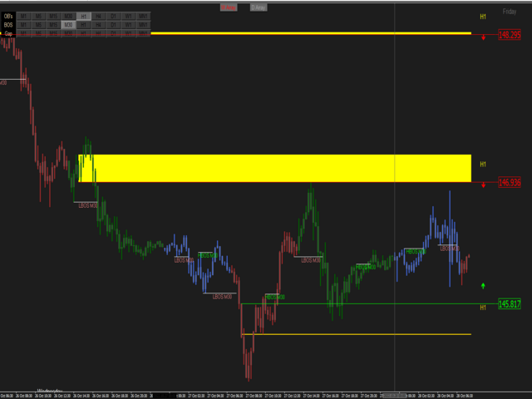Click the green up arrow above 145.817
This screenshot has height=399, width=532.
coord(483,286)
